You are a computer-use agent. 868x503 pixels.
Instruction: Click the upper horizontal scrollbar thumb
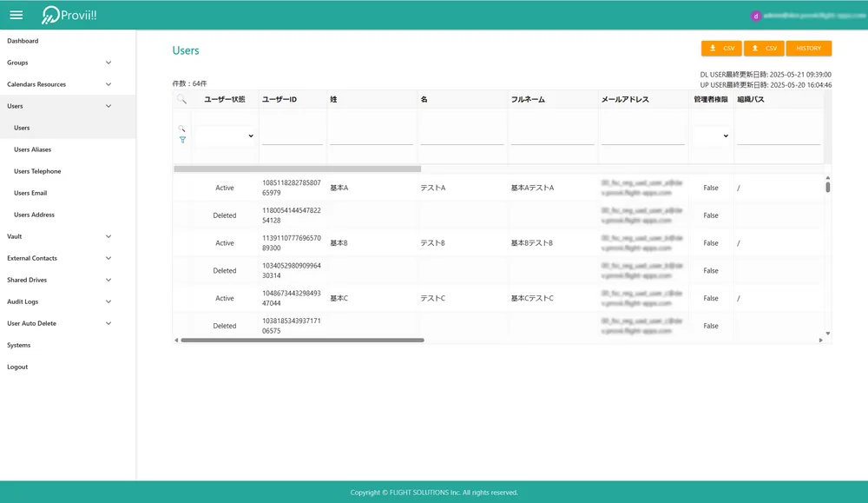(x=297, y=169)
